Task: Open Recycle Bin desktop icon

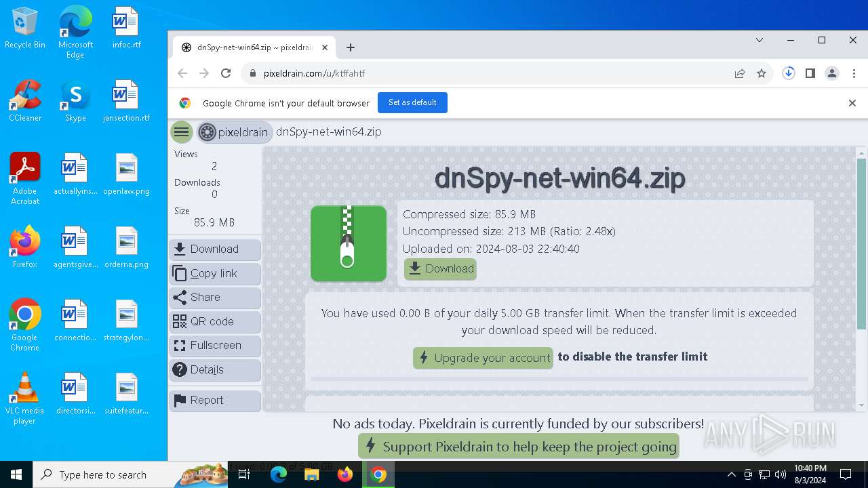Action: 25,28
